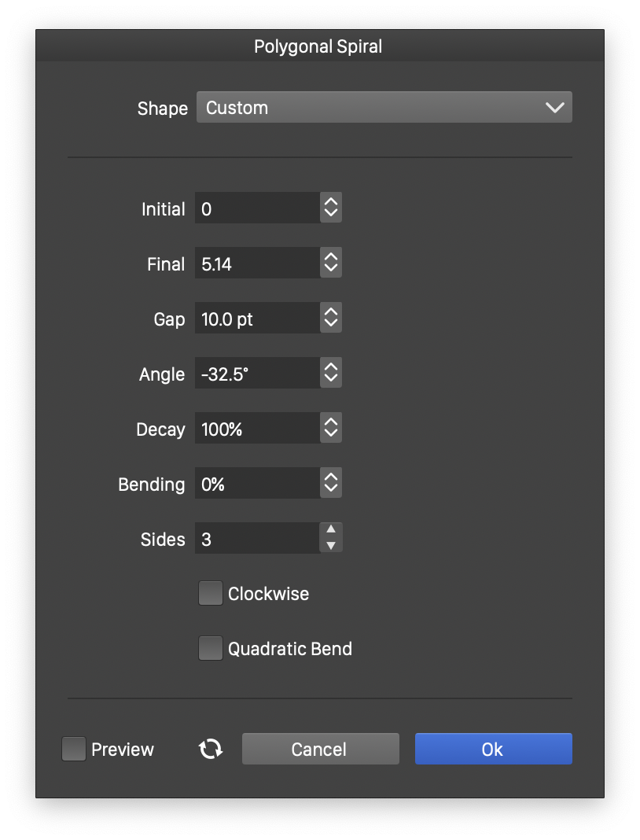Confirm with the Ok button

tap(493, 749)
